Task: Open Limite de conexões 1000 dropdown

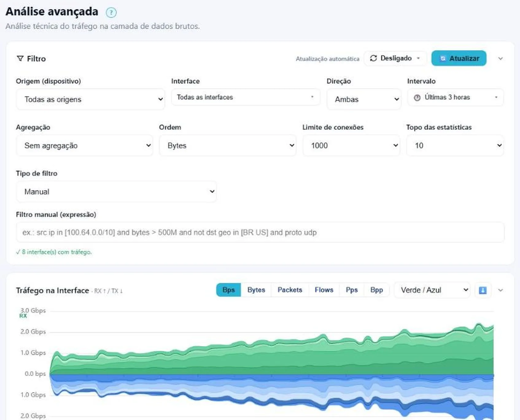Action: [351, 145]
